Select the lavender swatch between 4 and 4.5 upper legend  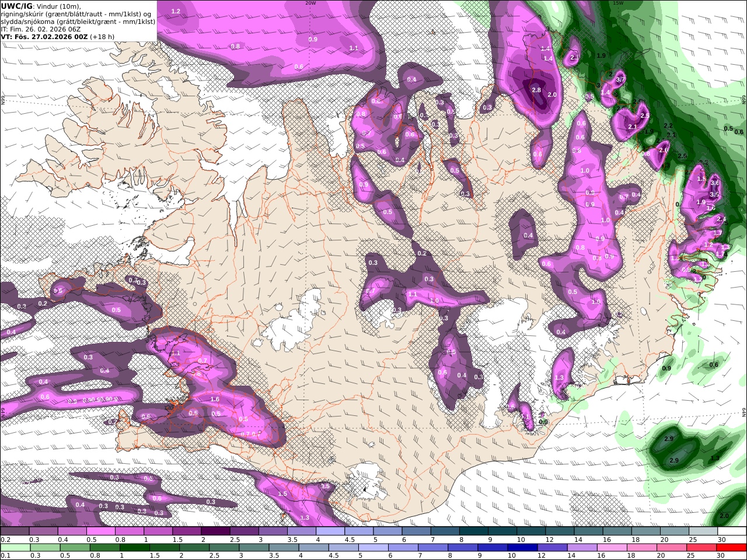point(330,531)
